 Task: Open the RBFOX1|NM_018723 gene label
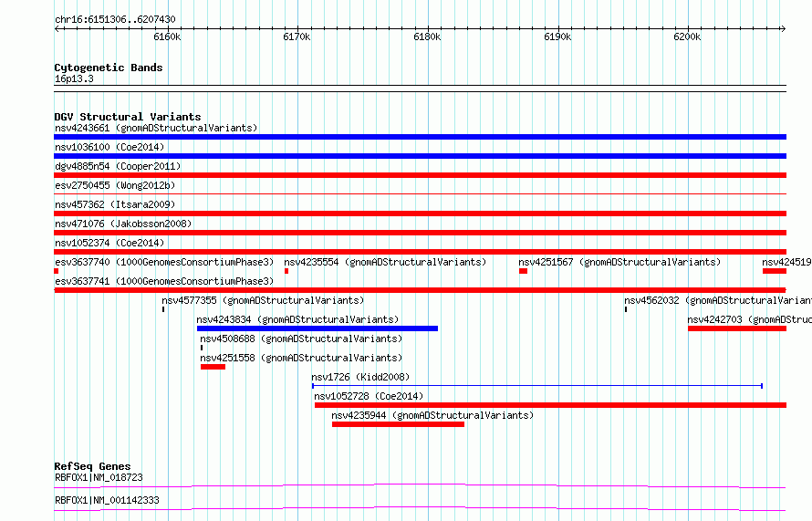[x=99, y=477]
